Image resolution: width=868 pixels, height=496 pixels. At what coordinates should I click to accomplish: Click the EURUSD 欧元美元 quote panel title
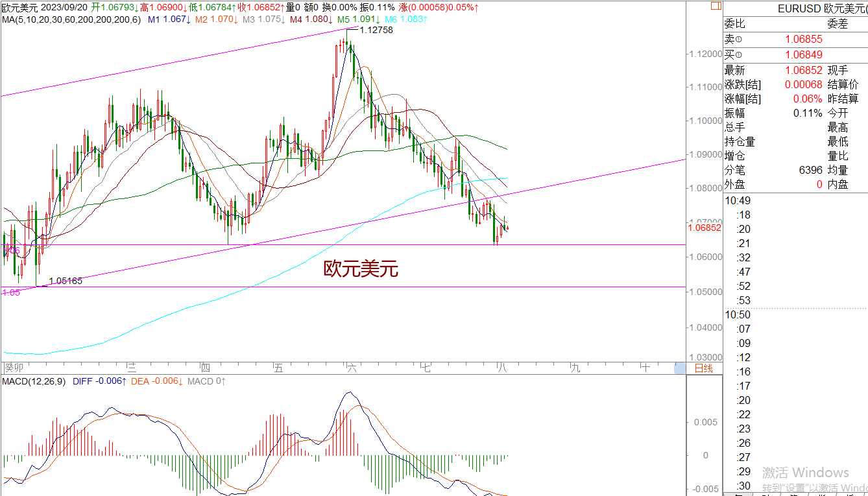click(822, 8)
